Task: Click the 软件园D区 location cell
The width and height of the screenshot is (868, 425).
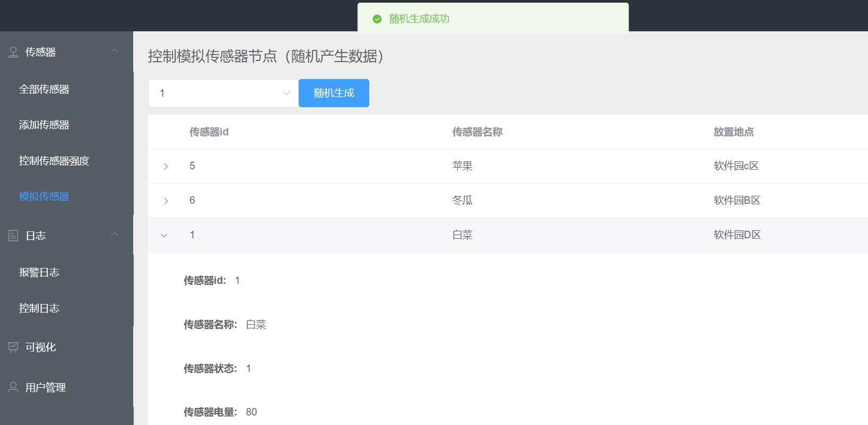Action: point(737,235)
